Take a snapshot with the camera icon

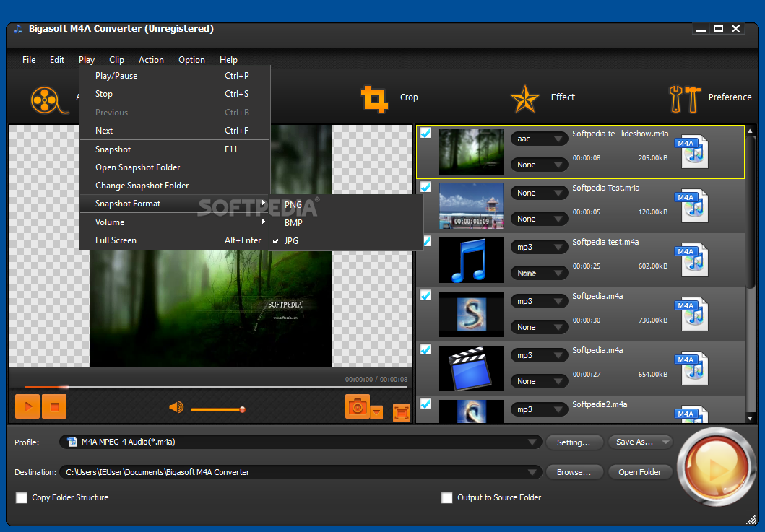click(357, 406)
